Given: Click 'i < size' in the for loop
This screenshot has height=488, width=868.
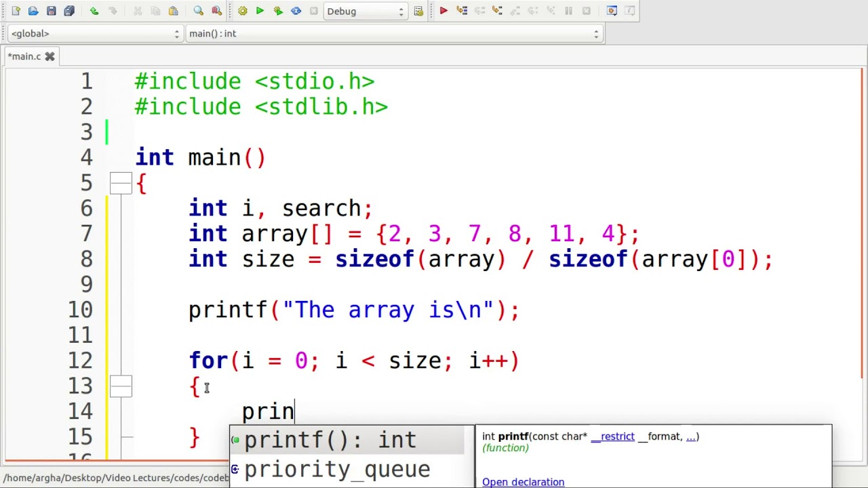Looking at the screenshot, I should (389, 361).
